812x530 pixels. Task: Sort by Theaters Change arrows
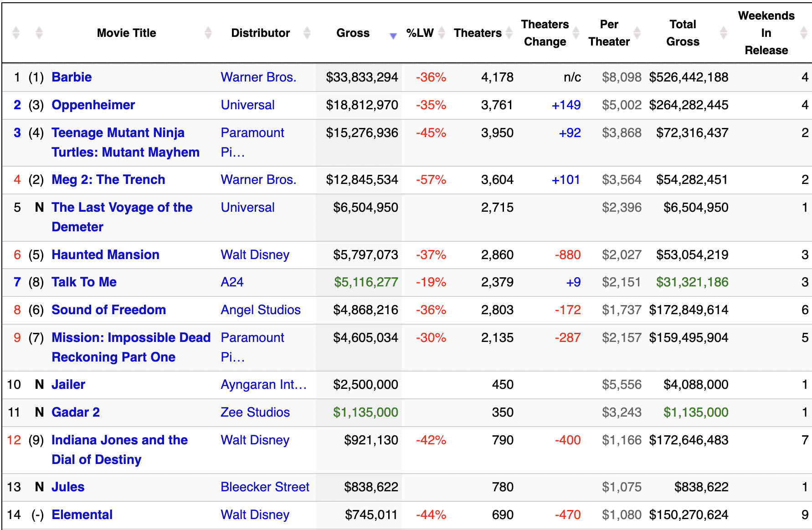click(576, 33)
